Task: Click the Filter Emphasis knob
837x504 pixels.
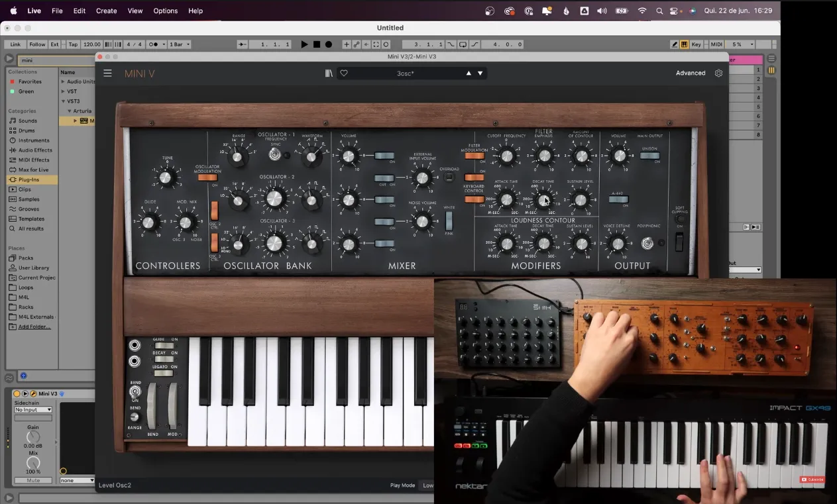Action: pyautogui.click(x=543, y=156)
